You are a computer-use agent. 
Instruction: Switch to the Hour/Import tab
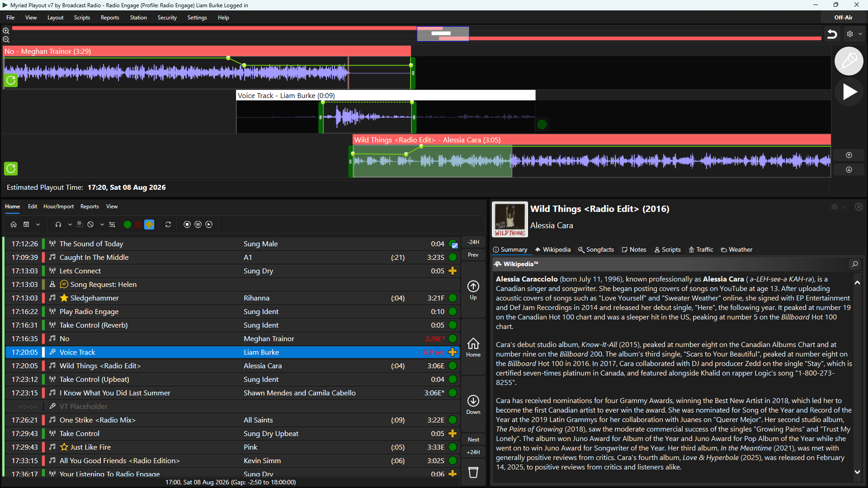[58, 206]
